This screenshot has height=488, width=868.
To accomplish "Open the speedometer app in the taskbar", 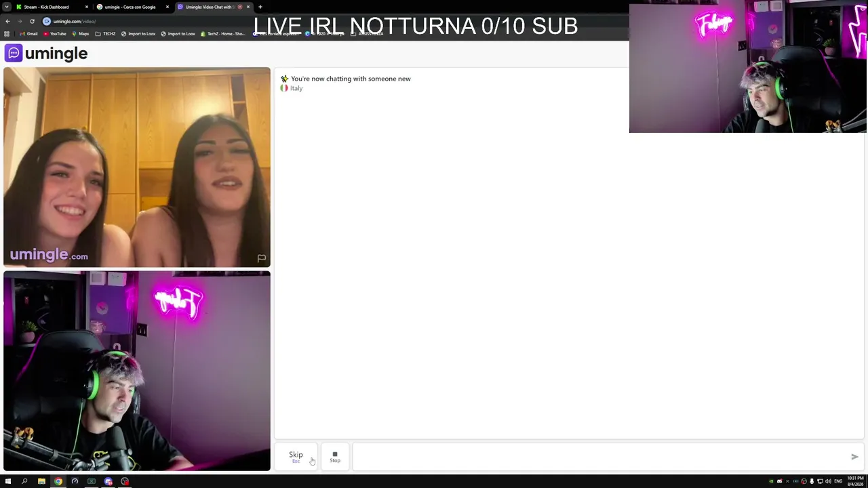I will tap(75, 481).
